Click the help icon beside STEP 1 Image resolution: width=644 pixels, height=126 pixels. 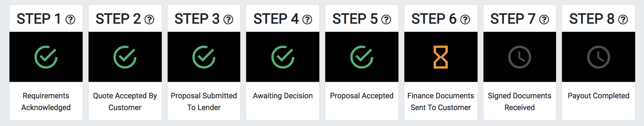[70, 20]
